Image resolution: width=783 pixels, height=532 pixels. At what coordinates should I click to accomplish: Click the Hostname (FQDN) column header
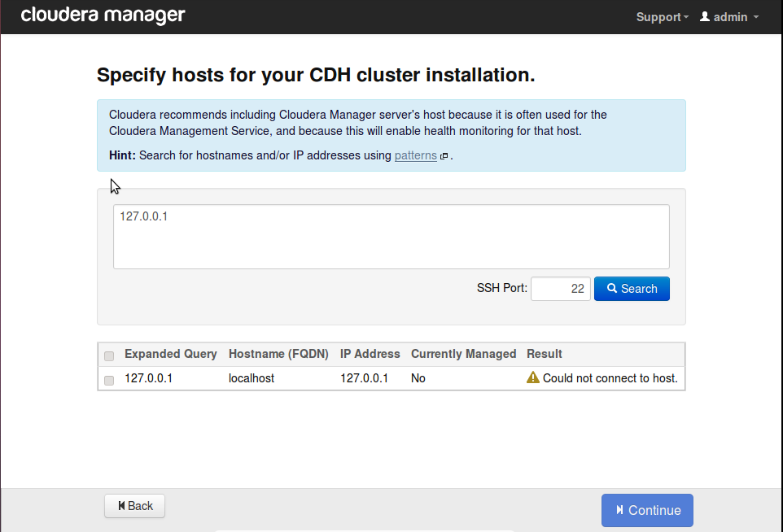[278, 354]
